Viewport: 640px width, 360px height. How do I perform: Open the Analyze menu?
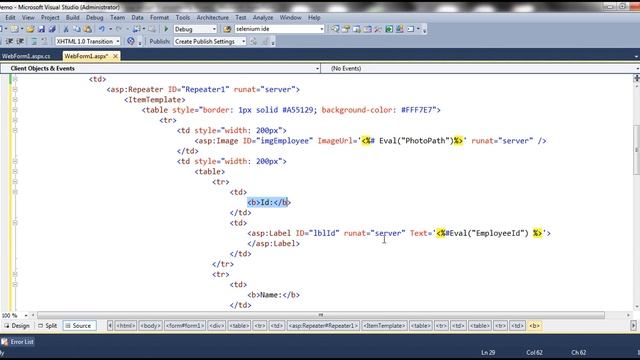tap(263, 18)
